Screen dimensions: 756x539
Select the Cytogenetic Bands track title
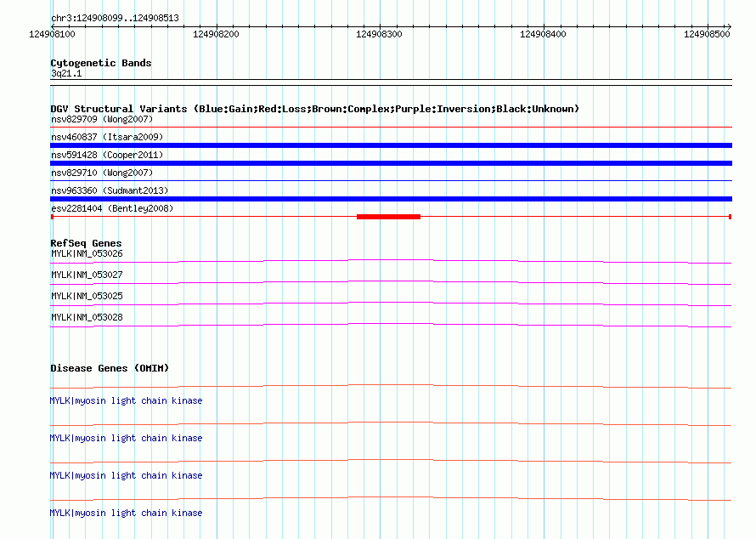tap(101, 63)
